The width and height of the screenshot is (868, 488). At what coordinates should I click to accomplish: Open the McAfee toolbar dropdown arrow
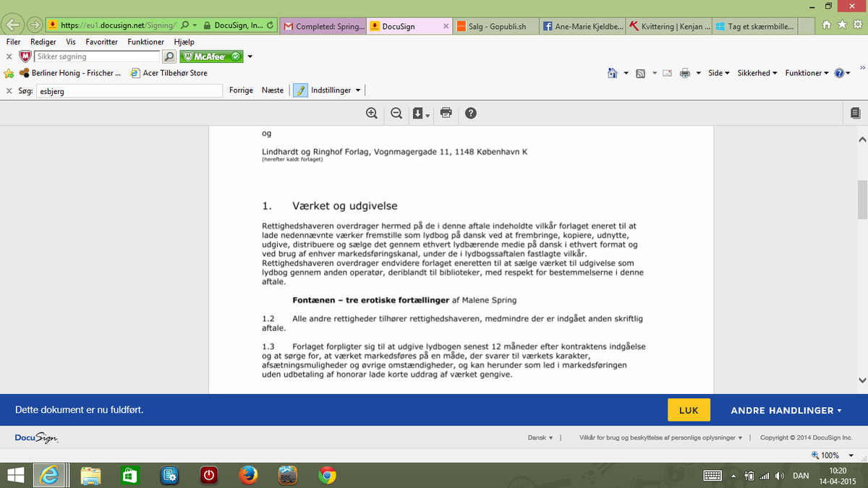pos(250,56)
